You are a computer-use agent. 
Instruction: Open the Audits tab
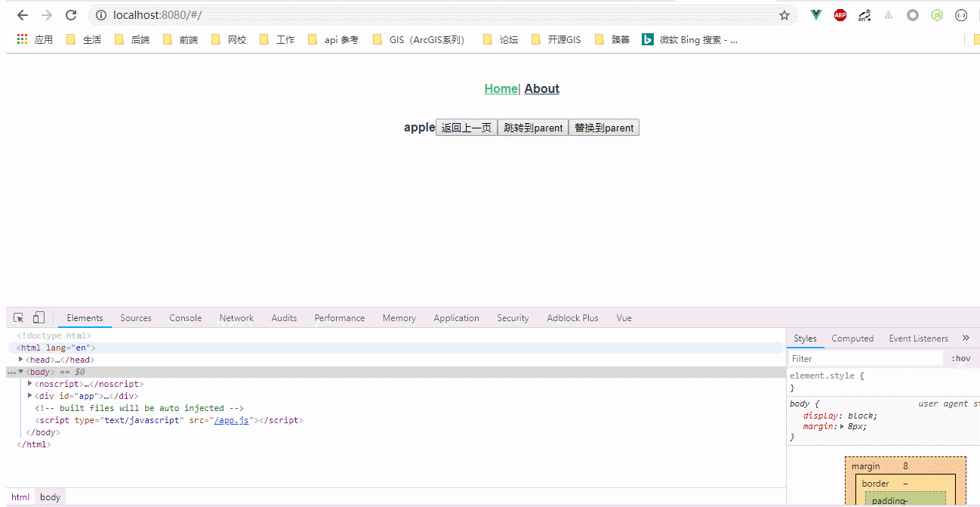point(284,318)
